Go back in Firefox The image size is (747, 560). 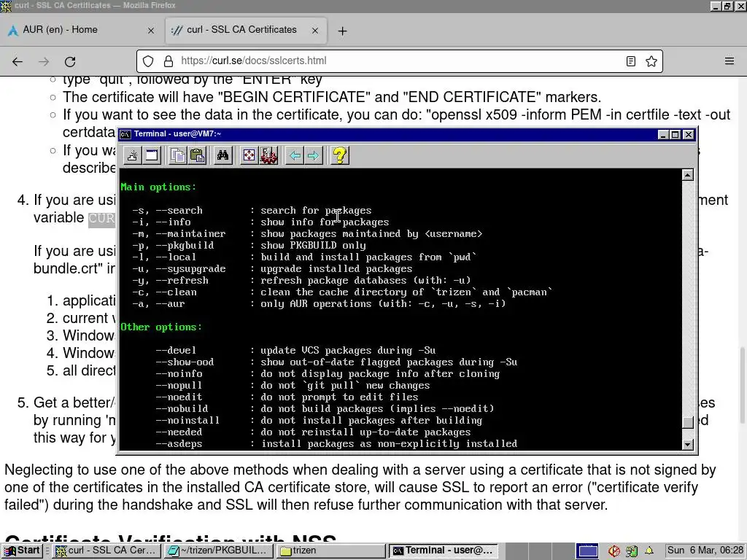coord(18,61)
